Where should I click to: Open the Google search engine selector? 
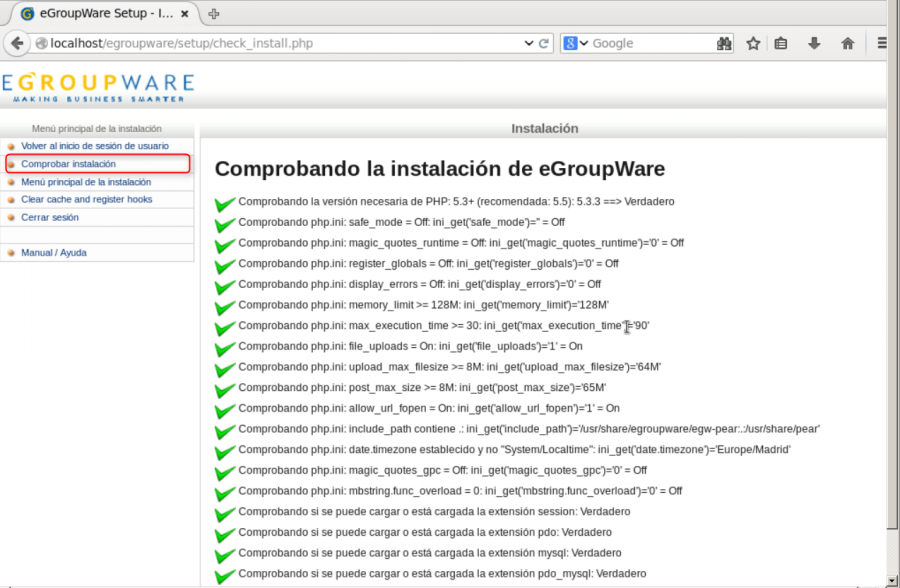[x=577, y=43]
